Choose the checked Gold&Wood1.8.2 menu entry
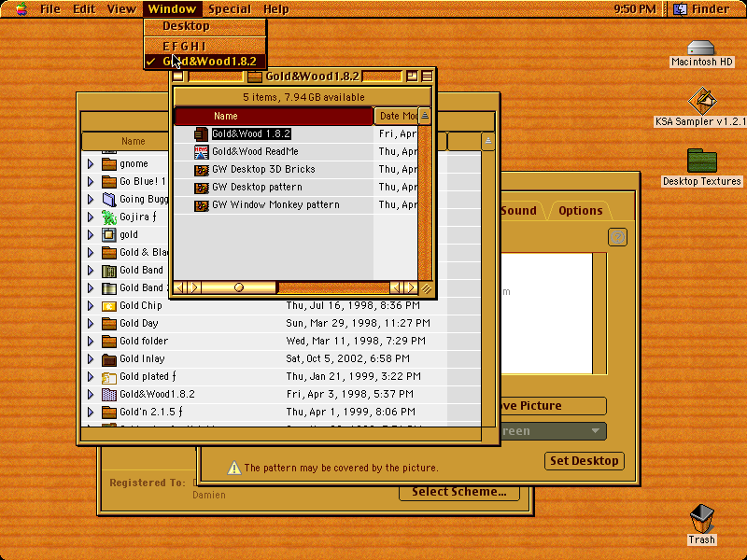747x560 pixels. point(204,62)
